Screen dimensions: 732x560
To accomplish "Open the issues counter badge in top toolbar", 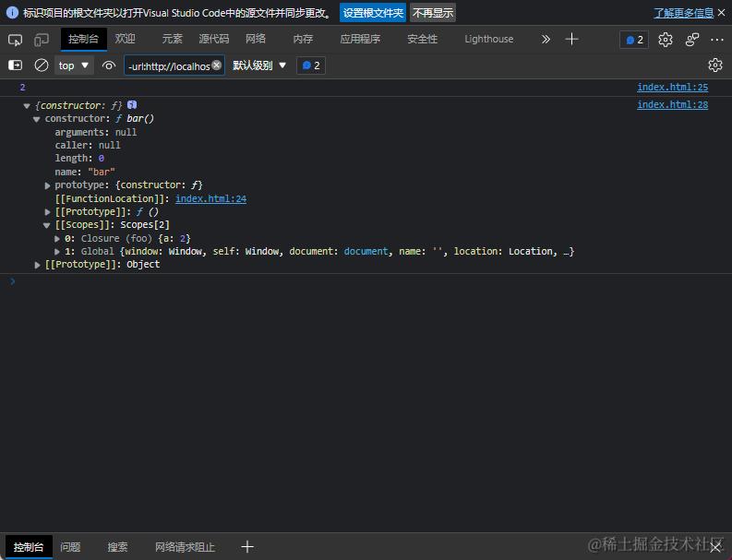I will click(x=634, y=40).
